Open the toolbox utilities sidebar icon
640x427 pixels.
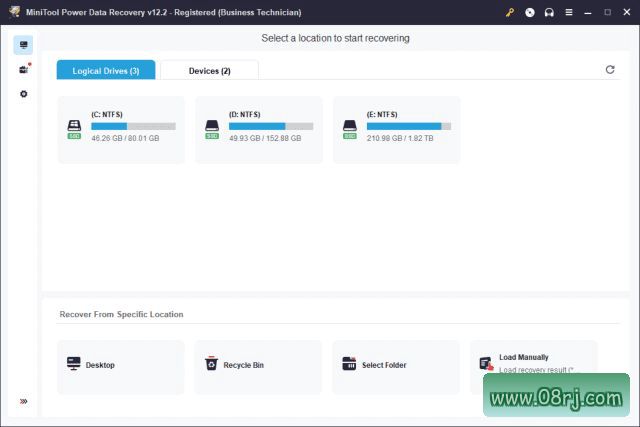(x=24, y=69)
